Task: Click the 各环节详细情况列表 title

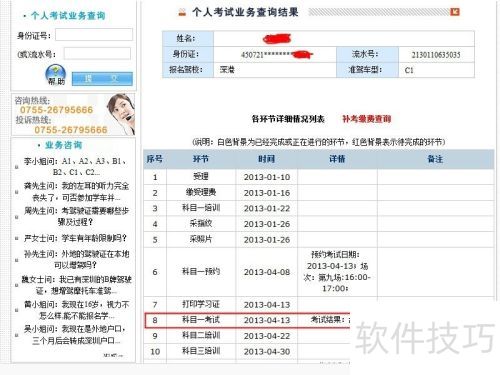Action: [x=288, y=119]
